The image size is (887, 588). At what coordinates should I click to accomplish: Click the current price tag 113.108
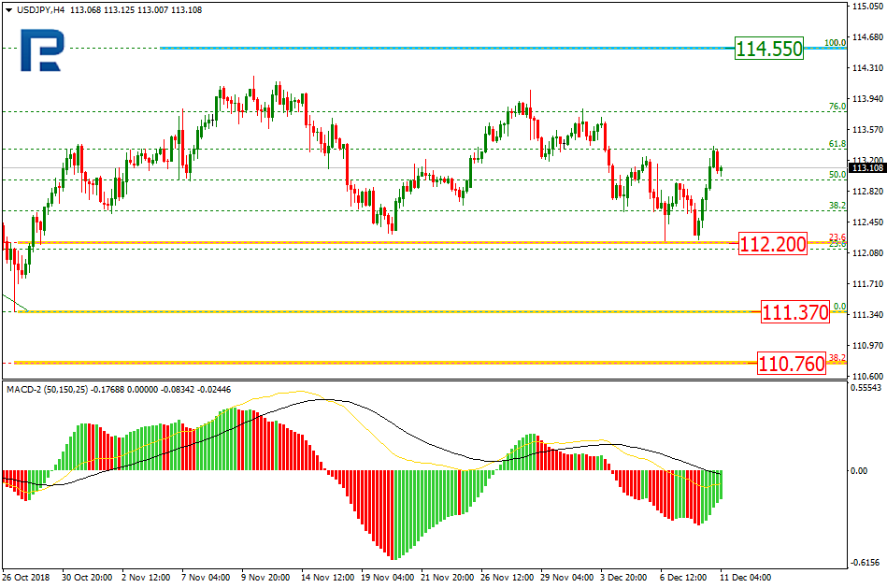click(867, 168)
